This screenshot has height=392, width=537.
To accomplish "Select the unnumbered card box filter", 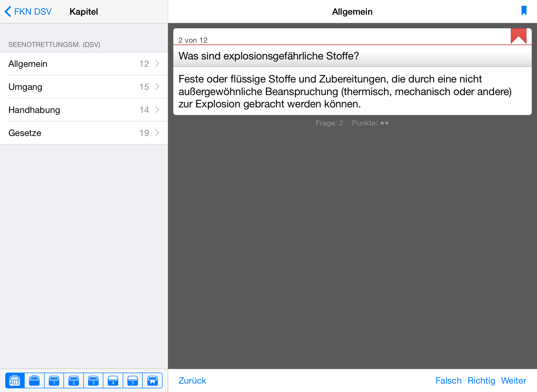I will (34, 380).
